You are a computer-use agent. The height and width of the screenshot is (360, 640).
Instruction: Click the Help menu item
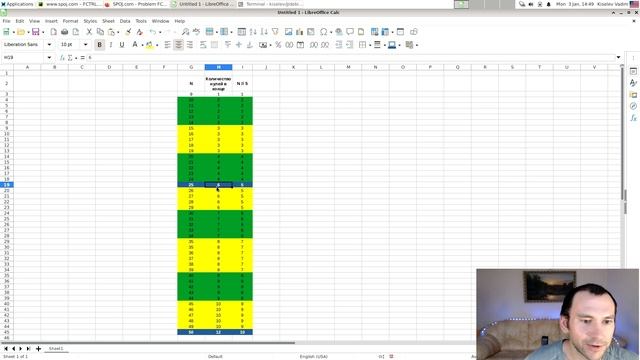pos(180,21)
